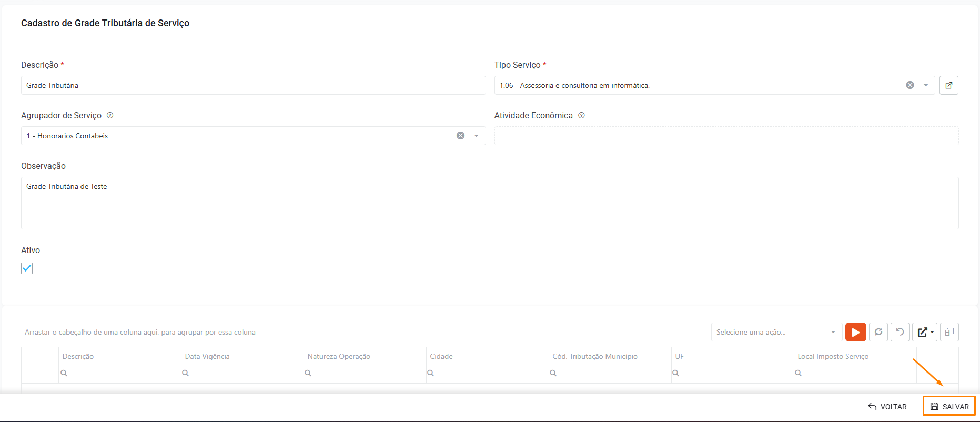
Task: Sort by Data Vigência column header
Action: 207,356
